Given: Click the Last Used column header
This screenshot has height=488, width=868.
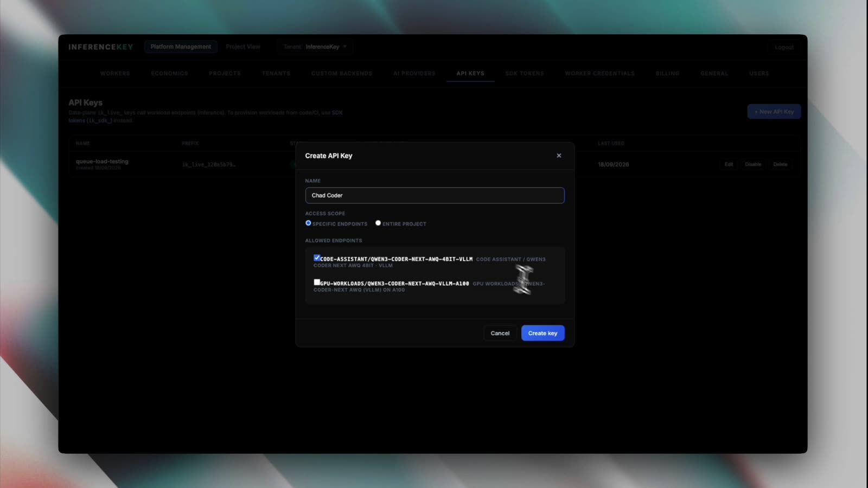Looking at the screenshot, I should coord(611,143).
